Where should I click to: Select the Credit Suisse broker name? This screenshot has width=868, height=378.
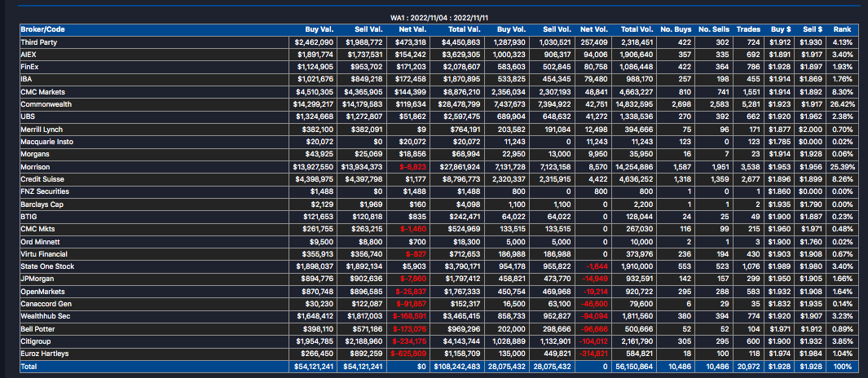(x=42, y=179)
